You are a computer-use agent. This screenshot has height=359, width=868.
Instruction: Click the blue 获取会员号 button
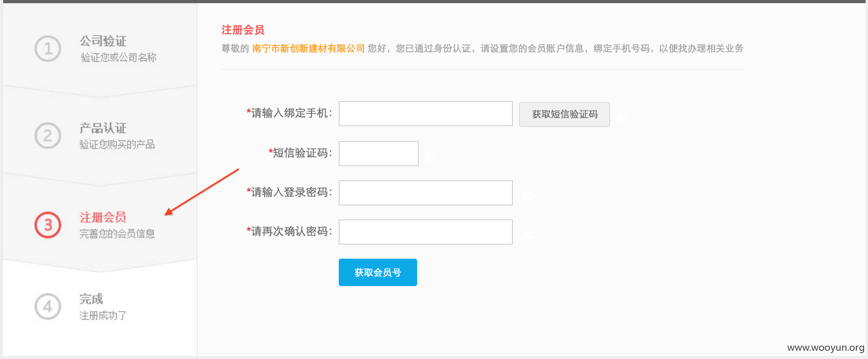378,272
